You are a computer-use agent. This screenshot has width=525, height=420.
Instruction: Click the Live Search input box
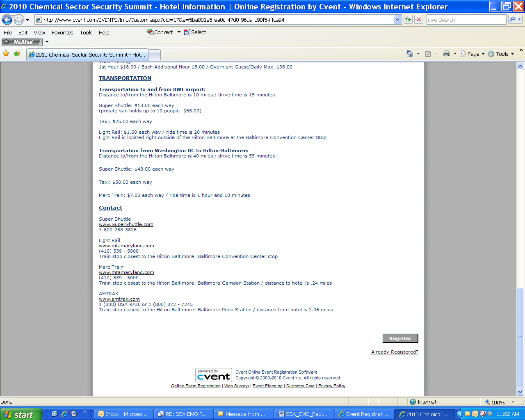pyautogui.click(x=466, y=20)
